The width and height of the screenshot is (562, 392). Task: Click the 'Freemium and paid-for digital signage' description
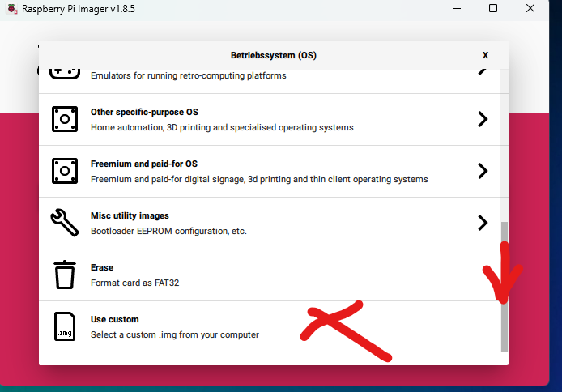[x=259, y=179]
